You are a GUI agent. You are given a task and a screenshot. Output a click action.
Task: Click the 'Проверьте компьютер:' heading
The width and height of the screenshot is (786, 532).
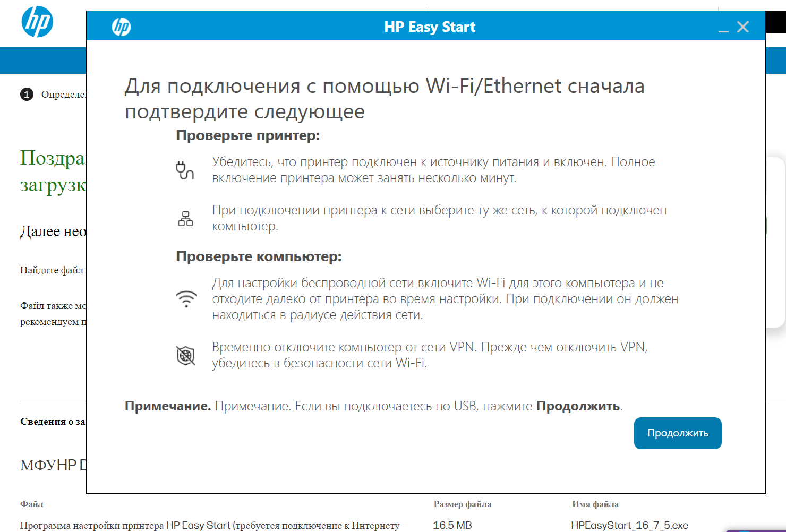[x=259, y=256]
